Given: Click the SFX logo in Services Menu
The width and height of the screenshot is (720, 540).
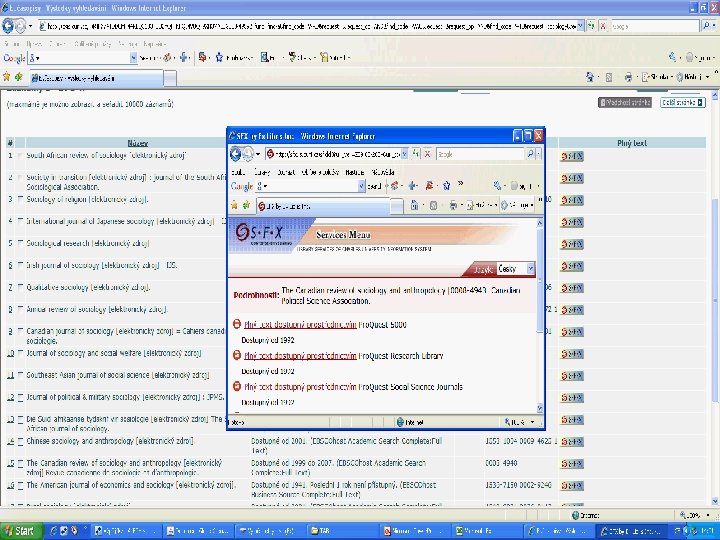Looking at the screenshot, I should pos(261,234).
